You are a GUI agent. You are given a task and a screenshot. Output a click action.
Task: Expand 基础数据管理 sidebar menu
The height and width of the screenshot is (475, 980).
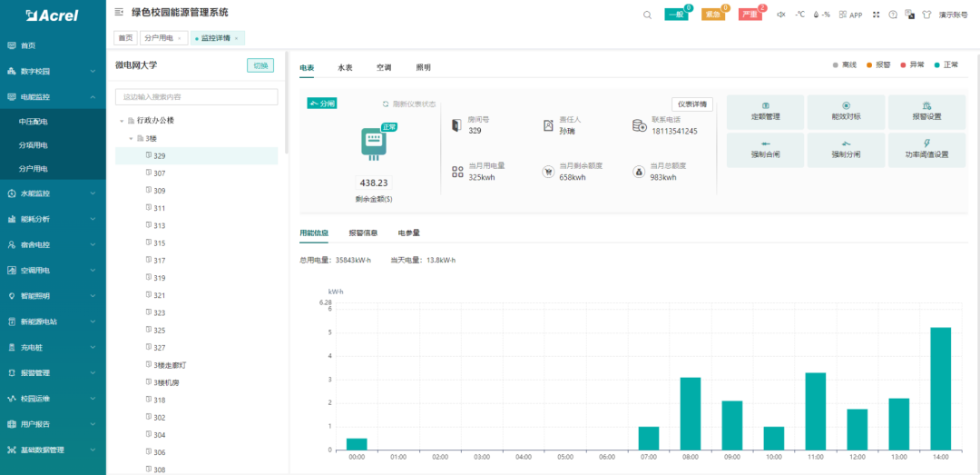pyautogui.click(x=54, y=450)
